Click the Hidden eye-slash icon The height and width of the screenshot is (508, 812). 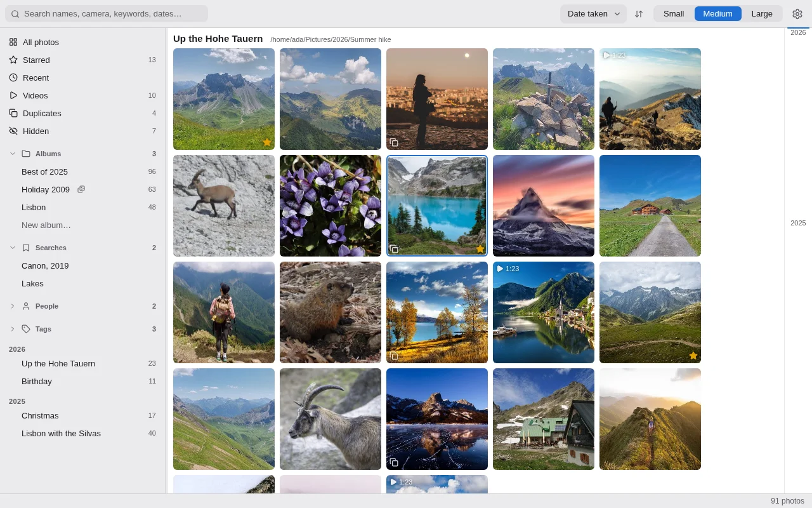click(x=13, y=131)
